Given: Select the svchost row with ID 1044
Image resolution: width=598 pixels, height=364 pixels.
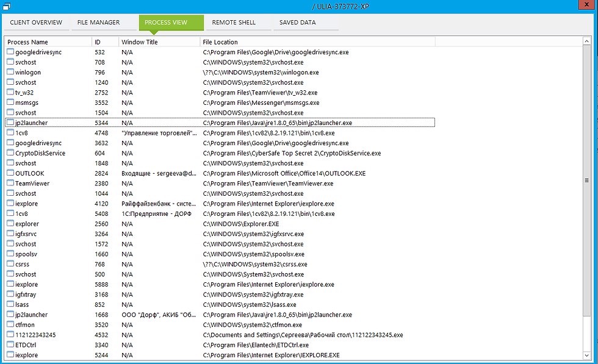Looking at the screenshot, I should [x=220, y=194].
